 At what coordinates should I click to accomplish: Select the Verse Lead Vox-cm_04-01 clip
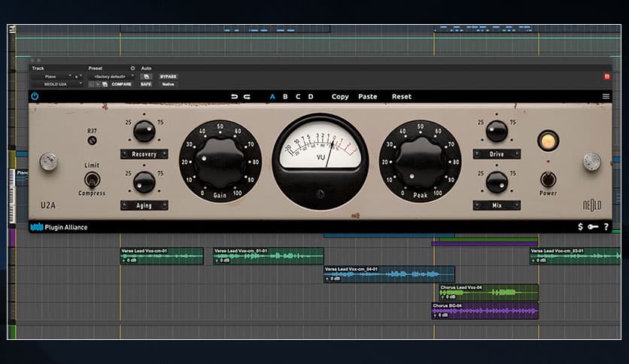coord(389,275)
